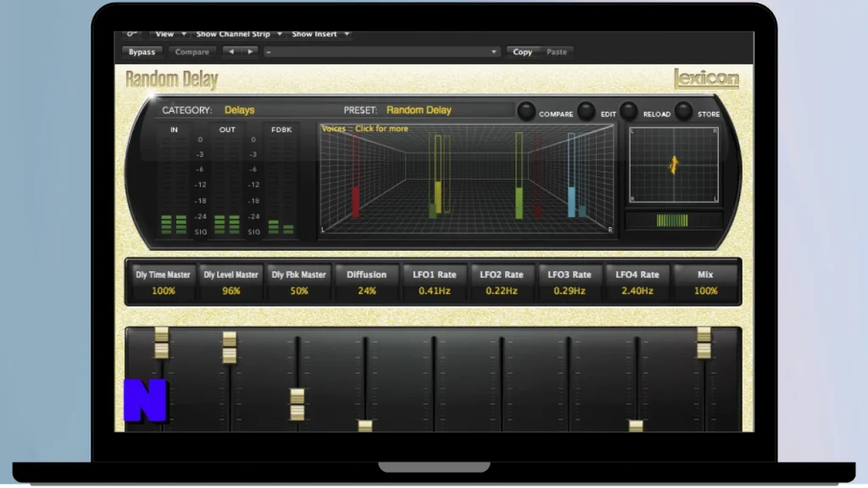Open the Show Insert dropdown
The width and height of the screenshot is (868, 488).
320,34
